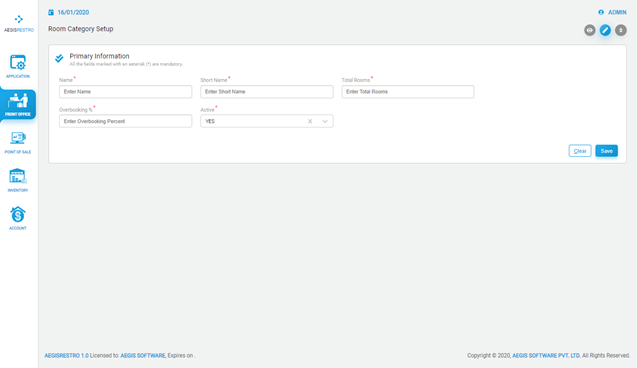Image resolution: width=637 pixels, height=368 pixels.
Task: Click the AegisRestro logo icon
Action: pyautogui.click(x=19, y=19)
